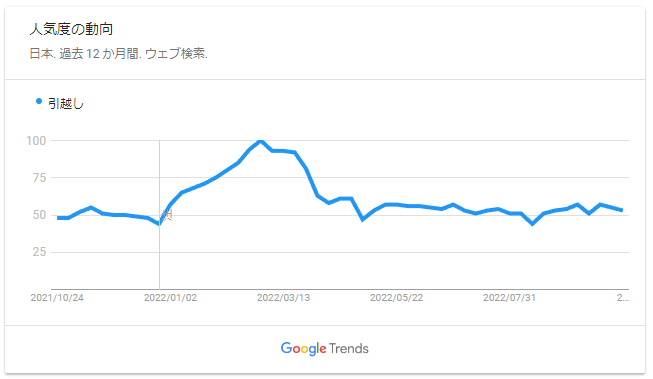
Task: Click the line peak at value 100
Action: [261, 141]
